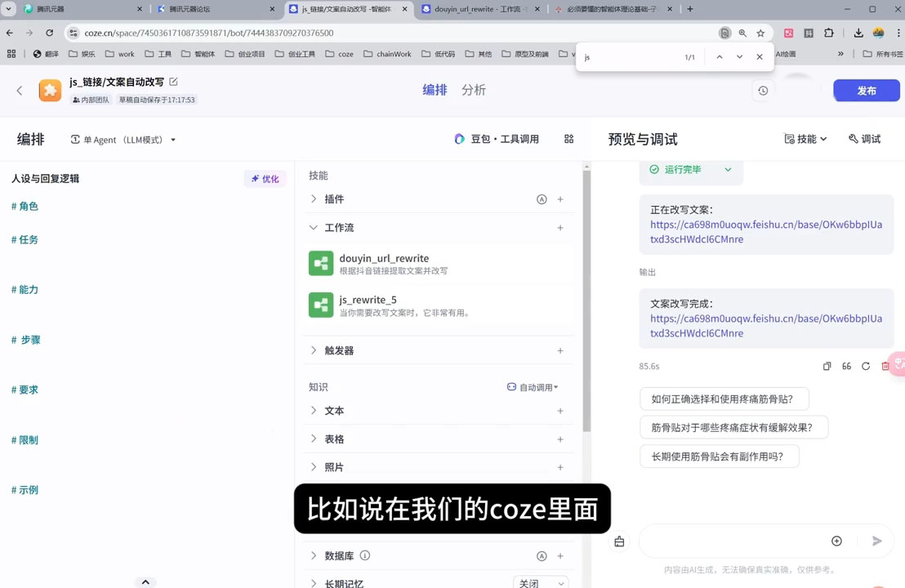Screen dimensions: 905x588
Task: Copy the chat reply with copy icon
Action: coord(827,367)
